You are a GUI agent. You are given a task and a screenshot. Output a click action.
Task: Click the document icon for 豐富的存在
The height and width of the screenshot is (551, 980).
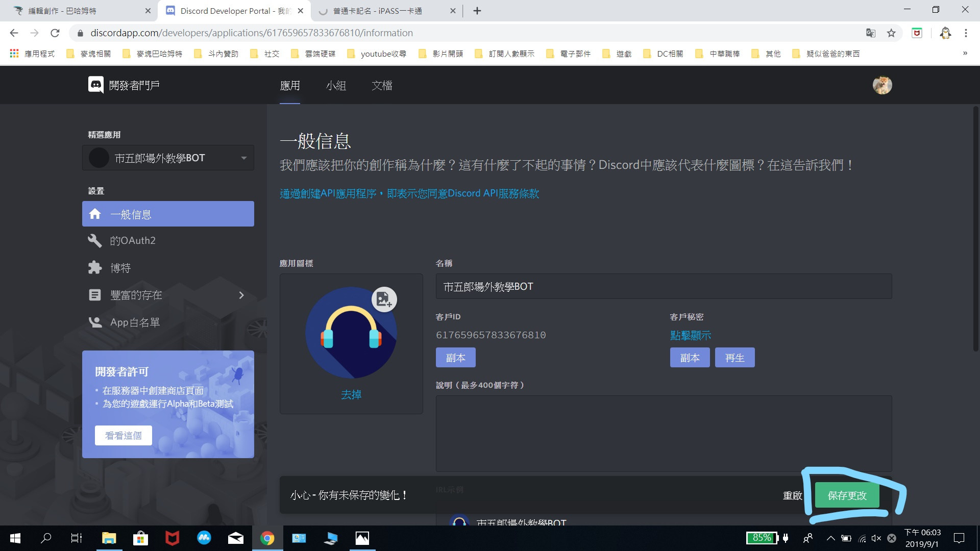95,295
